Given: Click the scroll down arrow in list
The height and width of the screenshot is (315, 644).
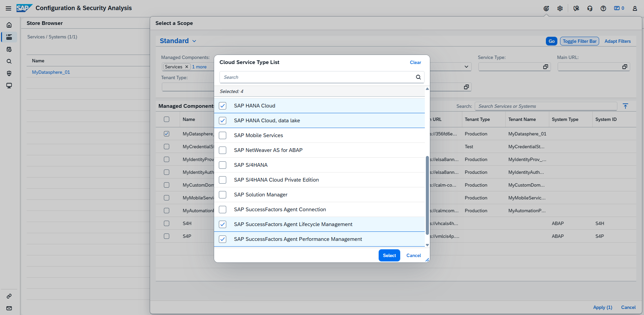Looking at the screenshot, I should coord(427,245).
